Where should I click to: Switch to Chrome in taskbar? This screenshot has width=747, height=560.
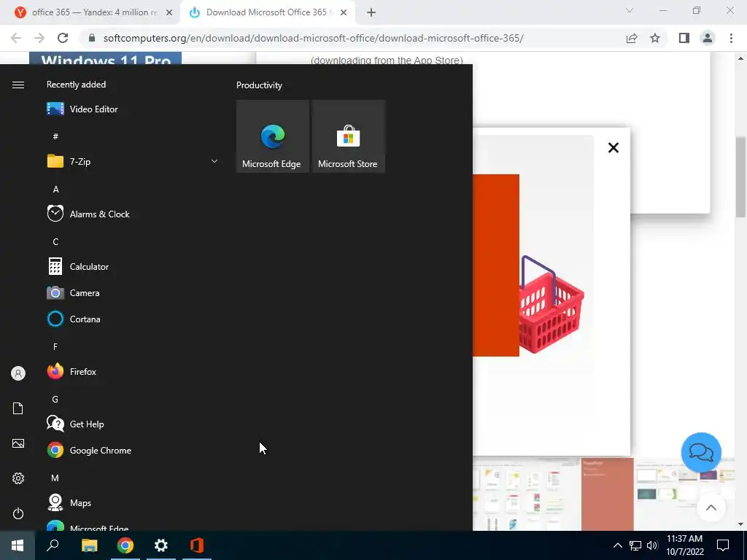click(x=125, y=545)
